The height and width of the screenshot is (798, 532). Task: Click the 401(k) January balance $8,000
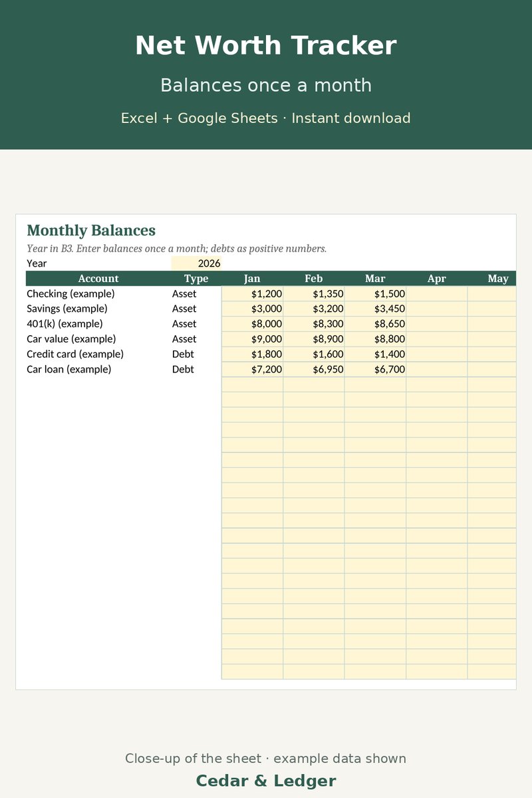[252, 324]
